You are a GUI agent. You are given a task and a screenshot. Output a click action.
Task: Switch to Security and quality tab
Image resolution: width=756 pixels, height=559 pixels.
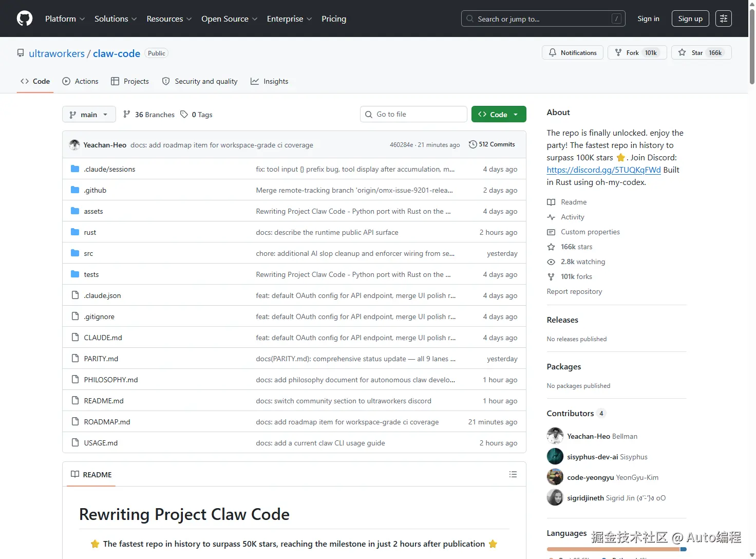[200, 81]
